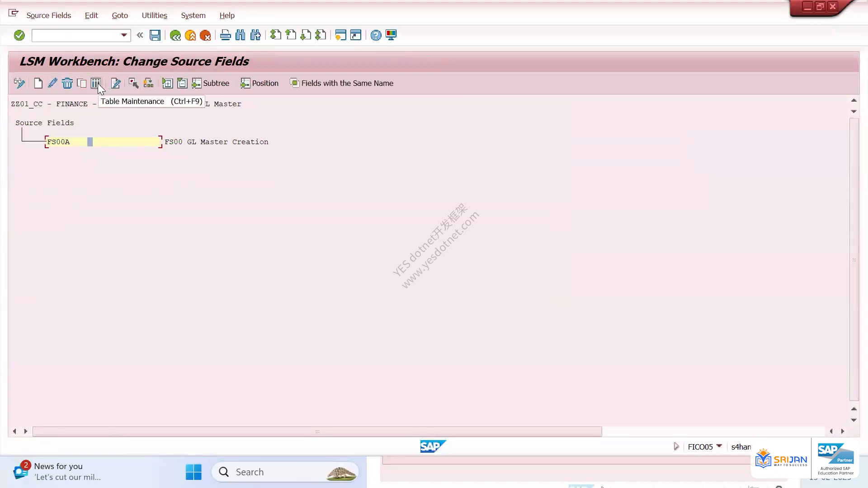Viewport: 868px width, 488px height.
Task: Open the Source Fields menu
Action: pyautogui.click(x=49, y=15)
